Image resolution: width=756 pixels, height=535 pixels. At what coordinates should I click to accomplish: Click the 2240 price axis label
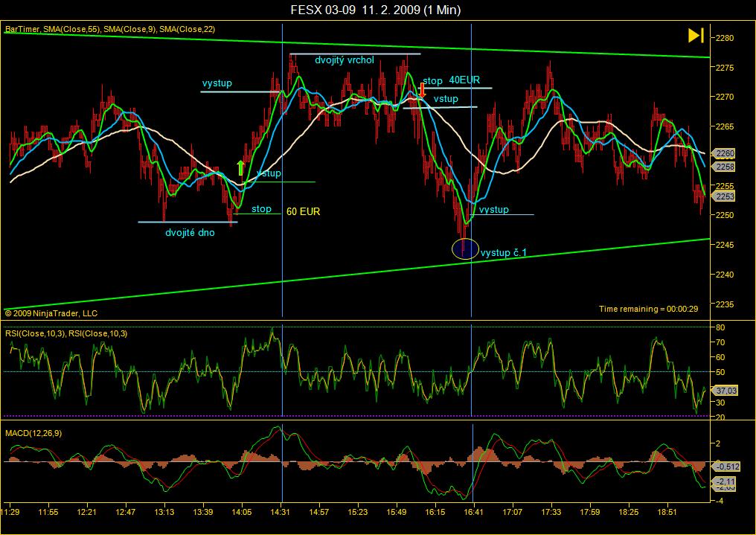point(725,275)
